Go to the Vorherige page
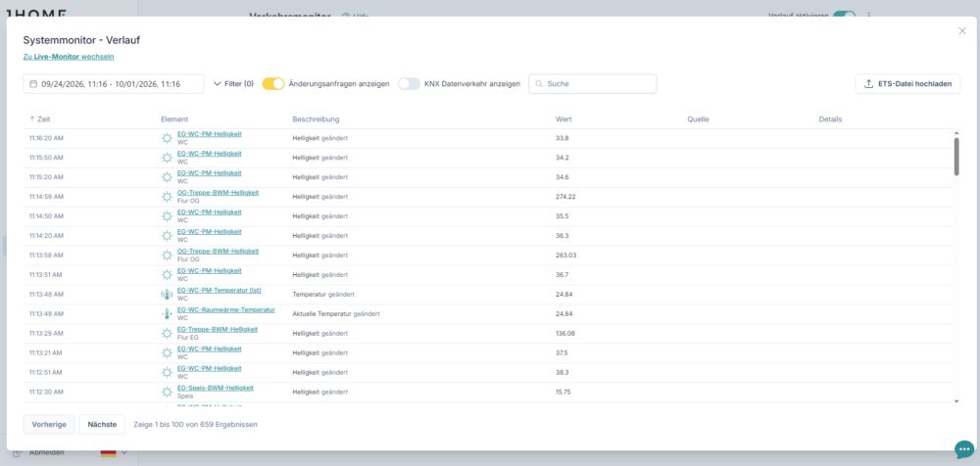The height and width of the screenshot is (466, 980). (x=49, y=424)
